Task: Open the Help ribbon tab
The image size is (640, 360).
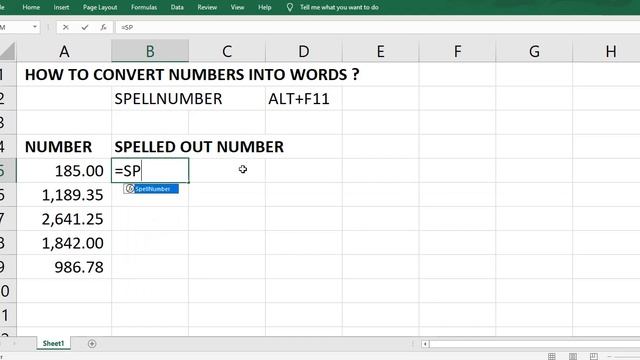Action: 264,7
